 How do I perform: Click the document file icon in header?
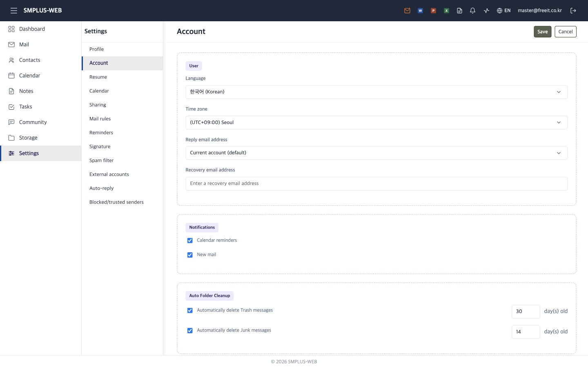coord(459,11)
